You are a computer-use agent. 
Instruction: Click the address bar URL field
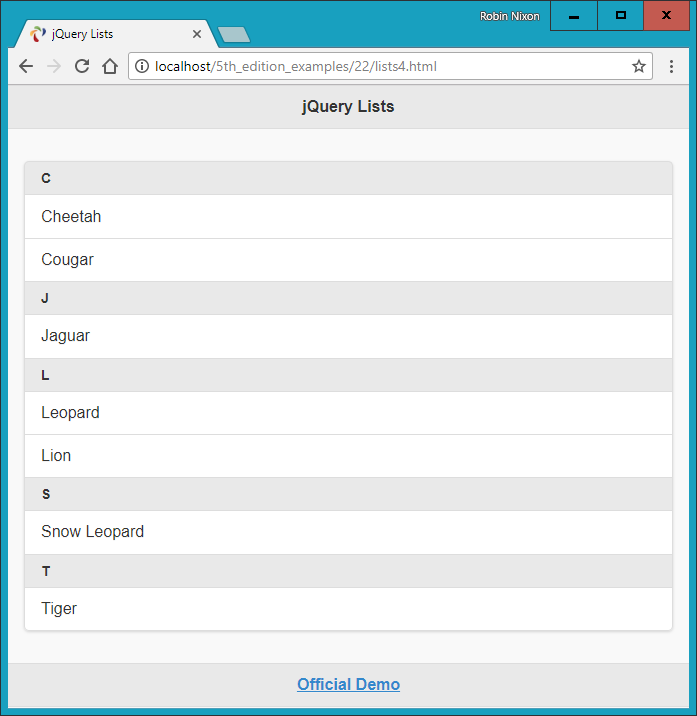click(390, 66)
